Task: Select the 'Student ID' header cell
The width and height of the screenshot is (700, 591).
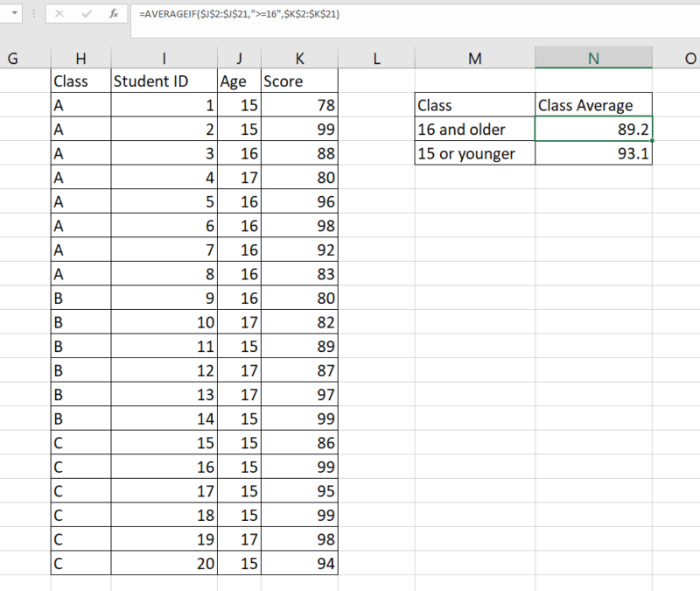Action: [x=164, y=81]
